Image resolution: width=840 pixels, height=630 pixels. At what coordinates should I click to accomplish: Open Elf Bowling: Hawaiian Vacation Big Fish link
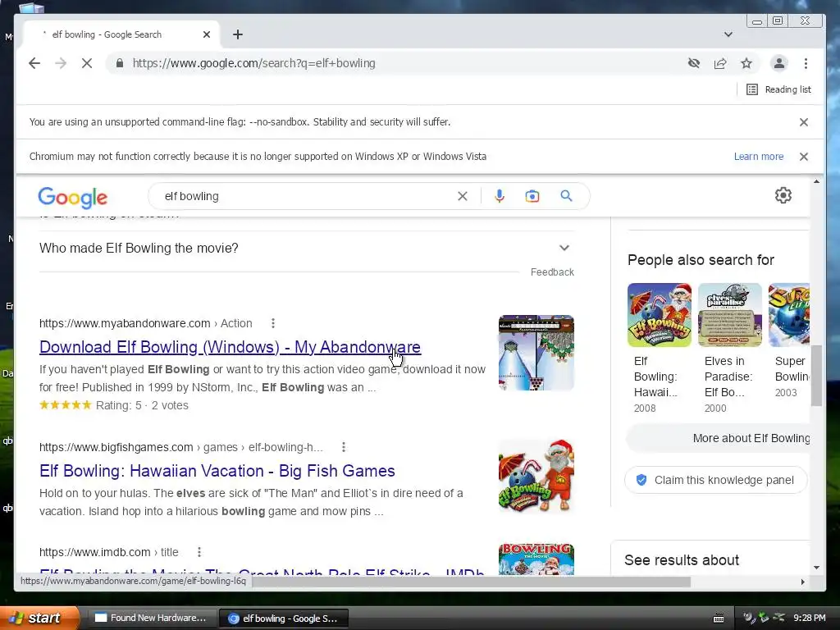(x=217, y=471)
